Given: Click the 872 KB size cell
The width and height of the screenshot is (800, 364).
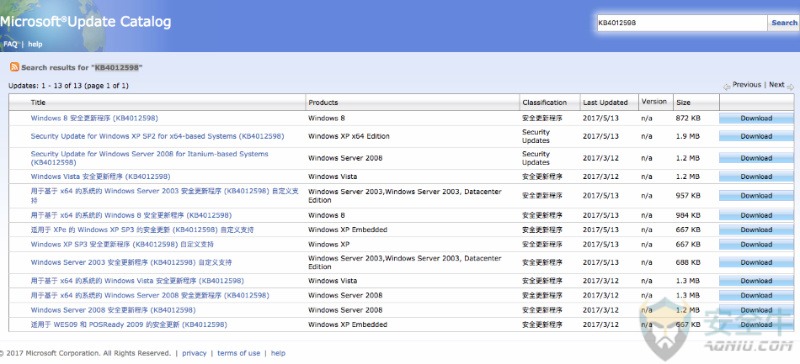Looking at the screenshot, I should [x=688, y=118].
